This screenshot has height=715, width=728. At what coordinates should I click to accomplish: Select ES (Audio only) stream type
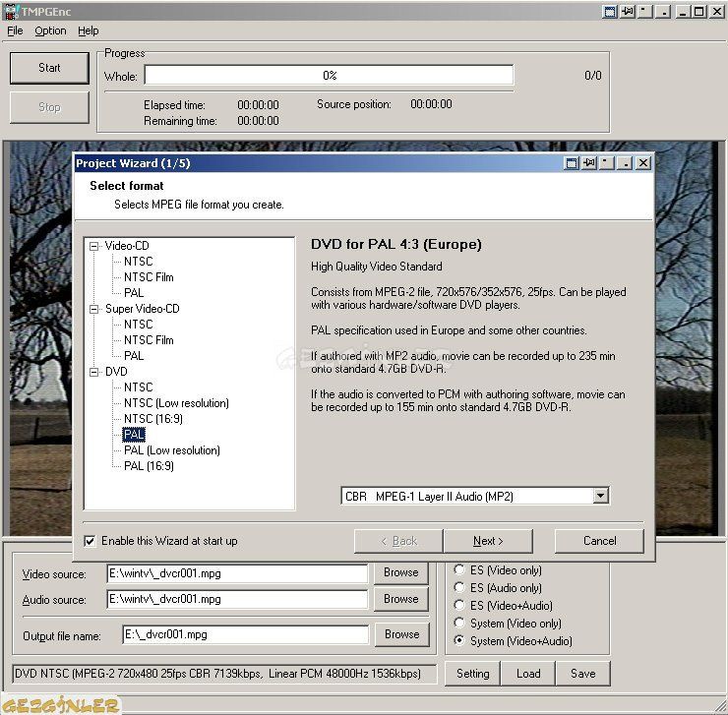(x=459, y=587)
